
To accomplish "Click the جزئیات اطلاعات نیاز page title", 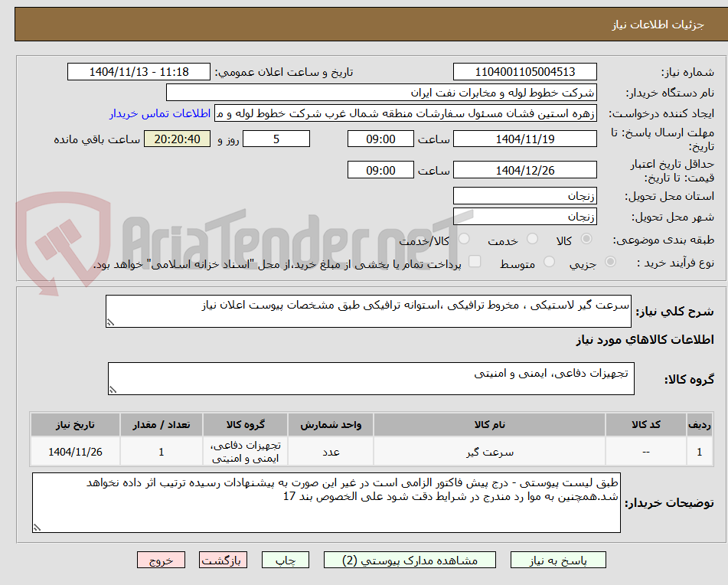I will (x=658, y=25).
